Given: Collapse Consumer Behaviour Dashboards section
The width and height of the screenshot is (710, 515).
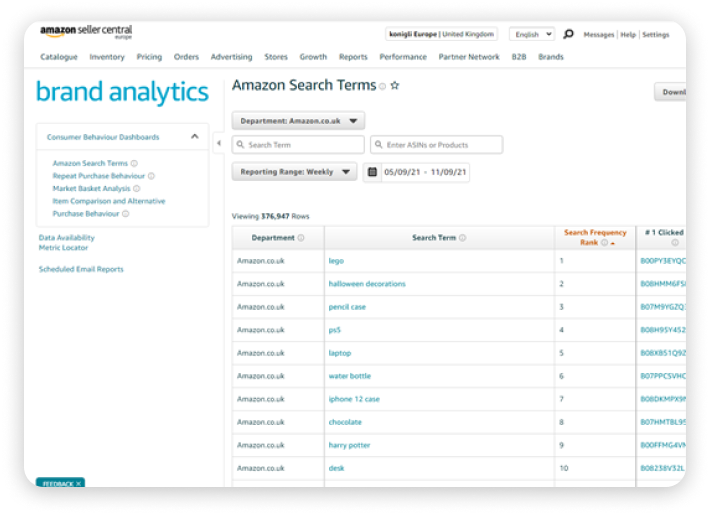Looking at the screenshot, I should pyautogui.click(x=194, y=137).
